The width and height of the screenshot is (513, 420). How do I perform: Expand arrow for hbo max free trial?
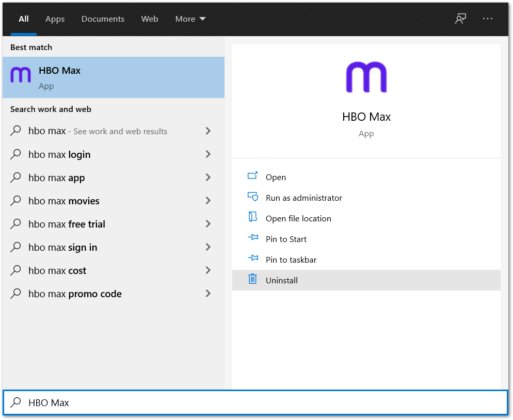208,224
